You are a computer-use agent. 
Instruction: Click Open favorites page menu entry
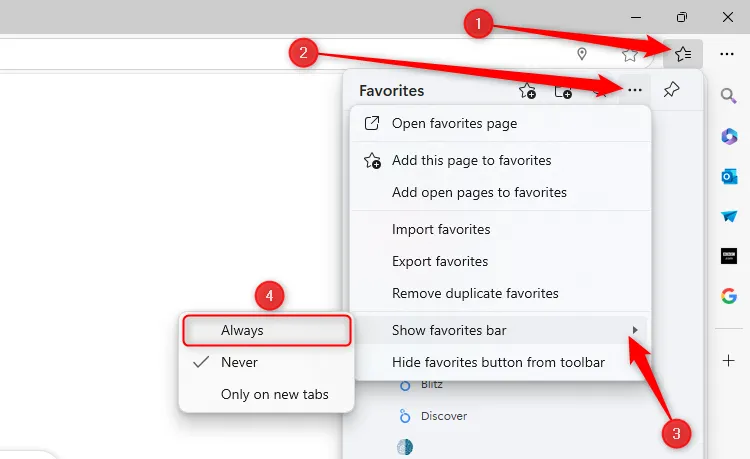tap(454, 124)
